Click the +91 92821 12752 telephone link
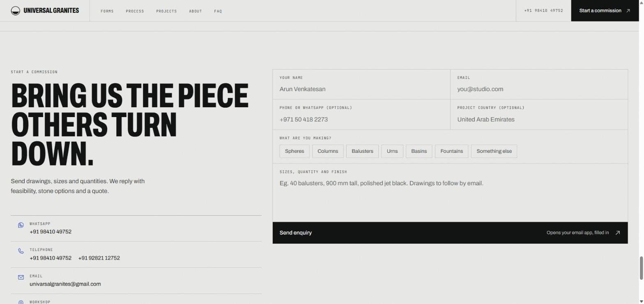Screen dimensions: 644x304 (x=99, y=258)
